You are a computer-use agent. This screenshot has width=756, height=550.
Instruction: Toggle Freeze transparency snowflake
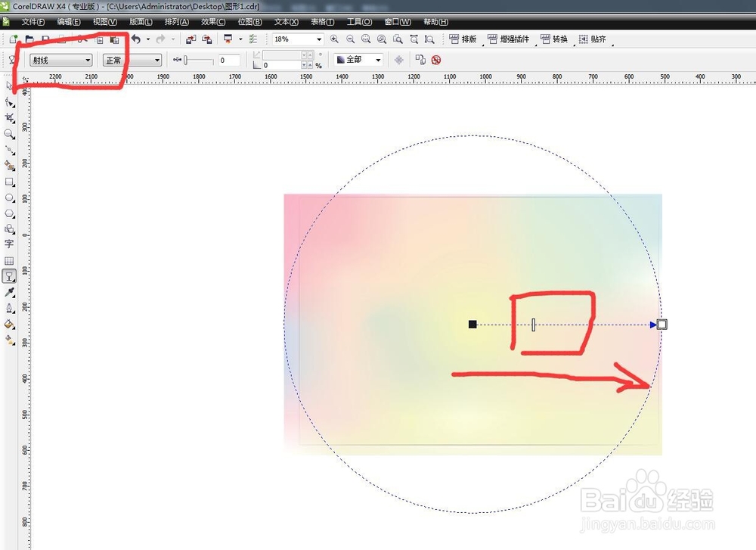[x=398, y=60]
